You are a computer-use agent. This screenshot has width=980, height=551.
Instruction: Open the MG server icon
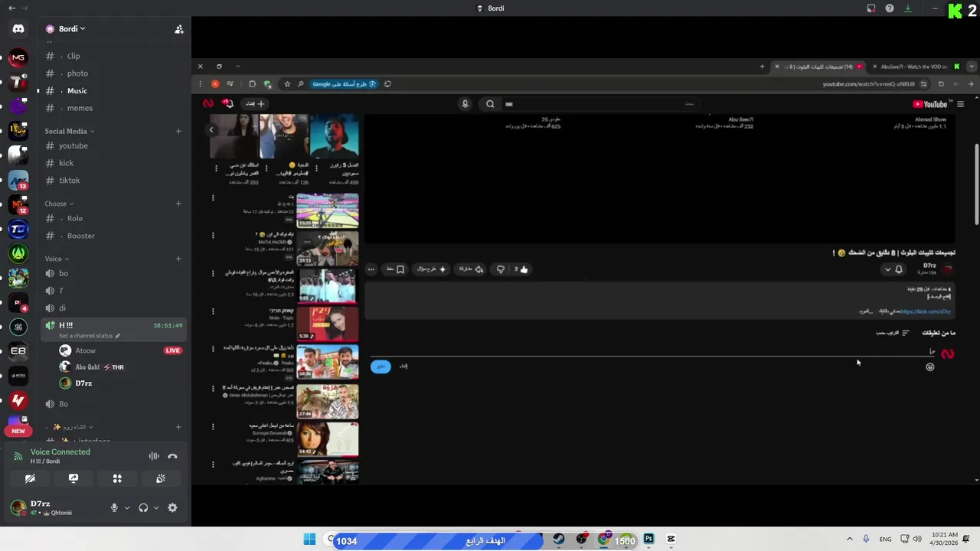18,57
